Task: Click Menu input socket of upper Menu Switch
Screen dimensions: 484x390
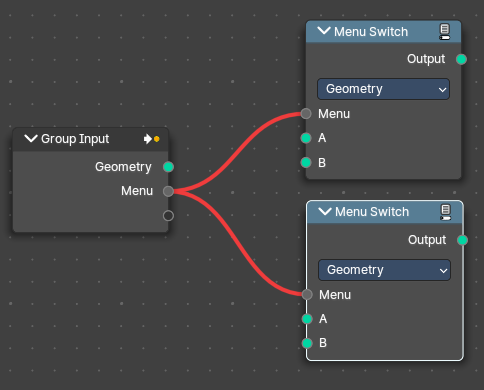Action: [306, 114]
